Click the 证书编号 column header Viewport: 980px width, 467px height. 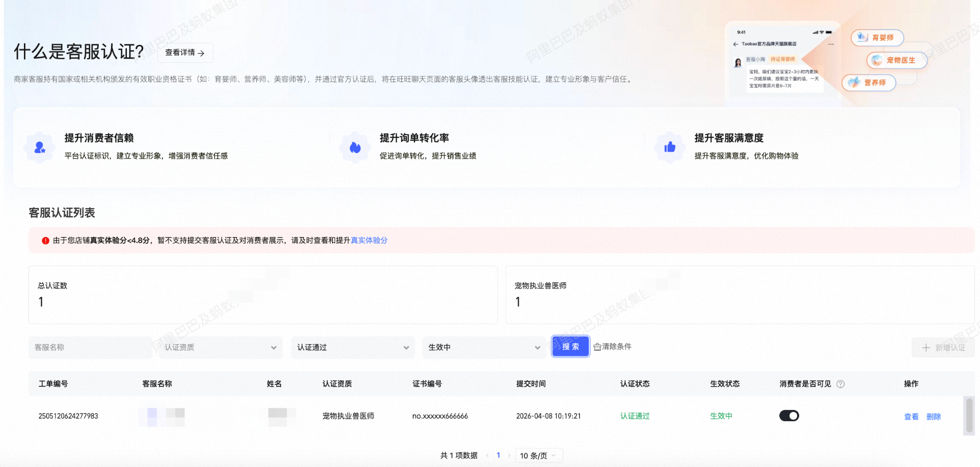[427, 384]
